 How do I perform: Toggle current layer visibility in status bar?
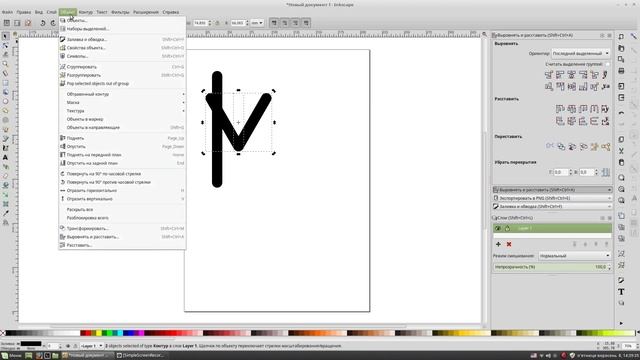tap(68, 346)
